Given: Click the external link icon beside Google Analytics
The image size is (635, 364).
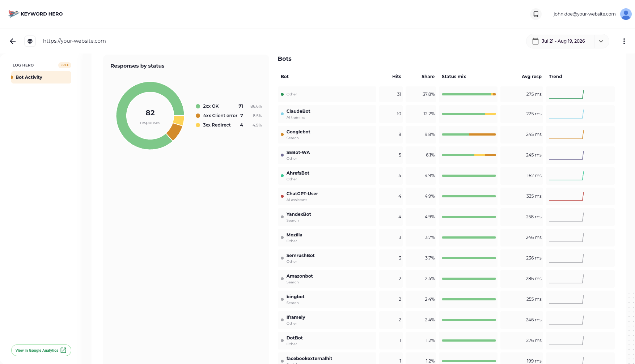Looking at the screenshot, I should [63, 350].
